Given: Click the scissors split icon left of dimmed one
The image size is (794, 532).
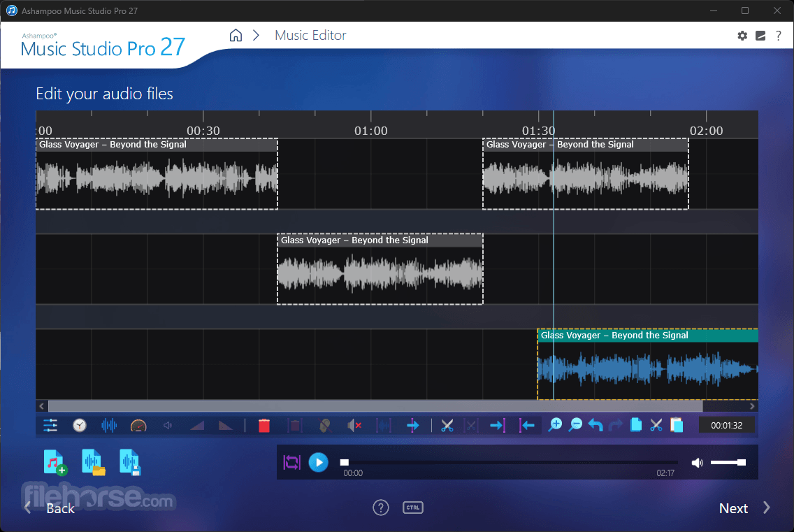Looking at the screenshot, I should [x=447, y=425].
